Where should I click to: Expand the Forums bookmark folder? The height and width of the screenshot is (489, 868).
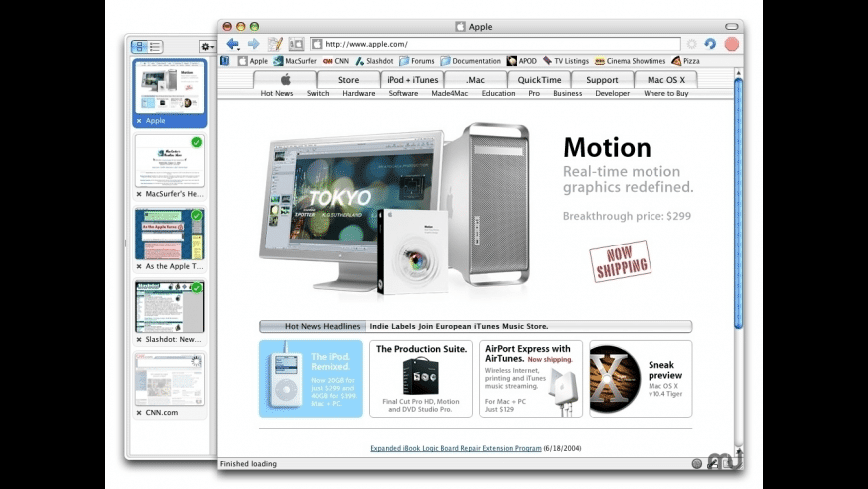[x=417, y=61]
